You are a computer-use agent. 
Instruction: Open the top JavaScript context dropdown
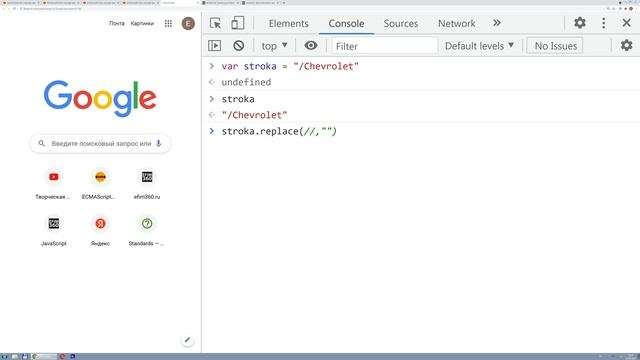[274, 46]
